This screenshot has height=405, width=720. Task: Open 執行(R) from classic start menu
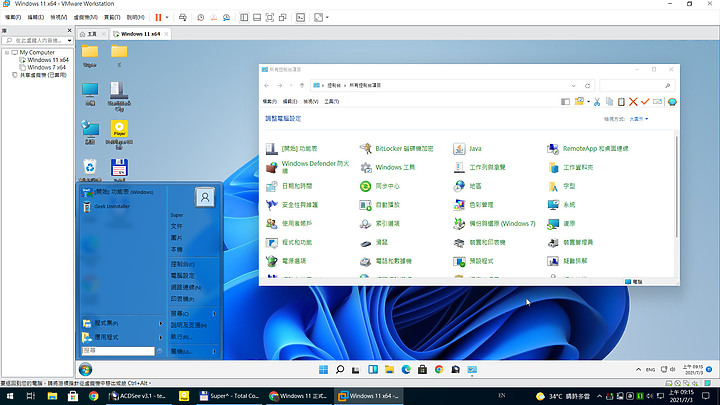(x=181, y=337)
